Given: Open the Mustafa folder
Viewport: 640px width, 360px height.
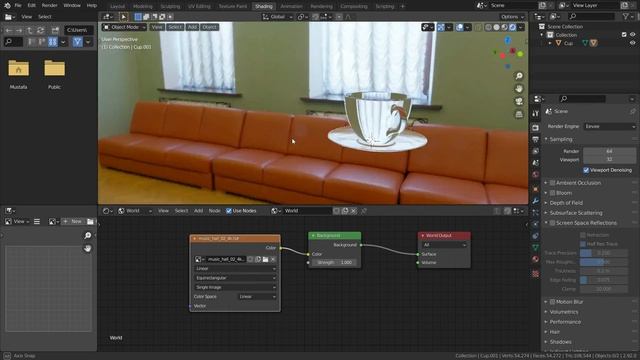Looking at the screenshot, I should point(18,74).
